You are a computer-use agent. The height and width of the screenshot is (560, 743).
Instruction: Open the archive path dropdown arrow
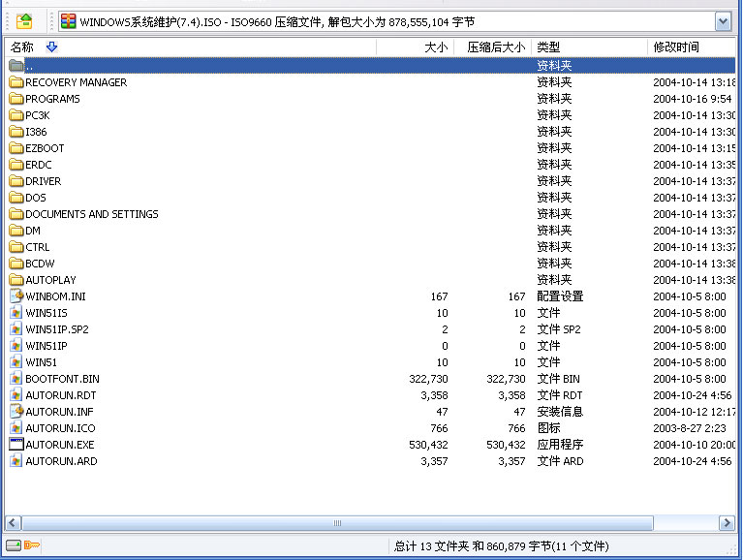pos(723,21)
